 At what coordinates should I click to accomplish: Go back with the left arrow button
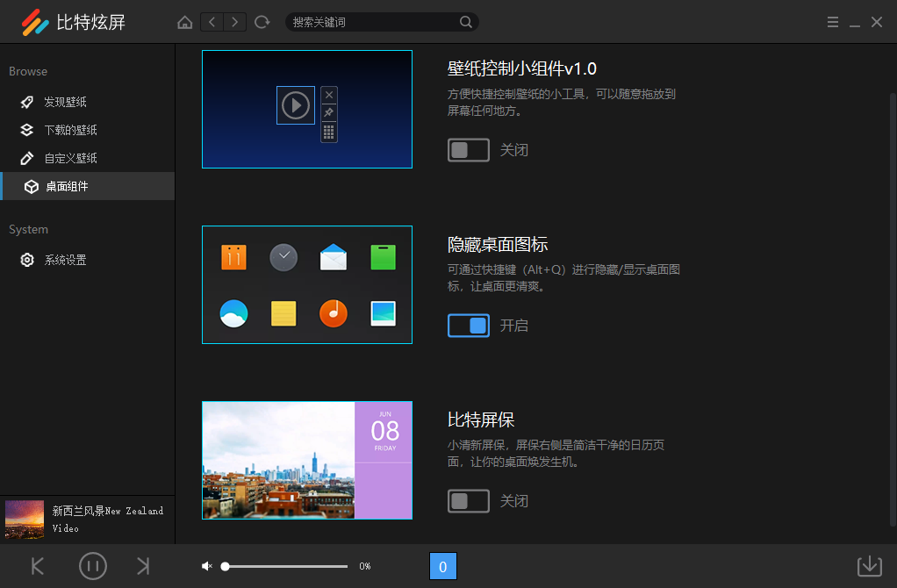pos(212,22)
